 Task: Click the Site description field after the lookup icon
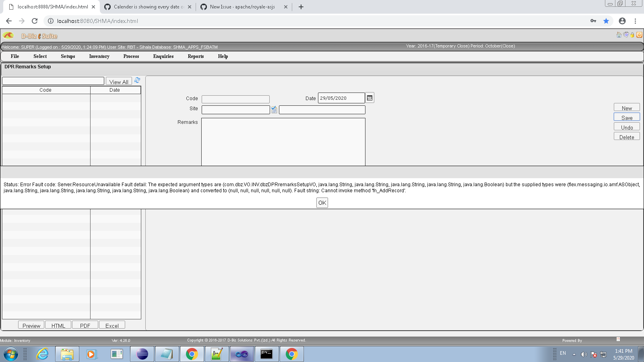322,110
